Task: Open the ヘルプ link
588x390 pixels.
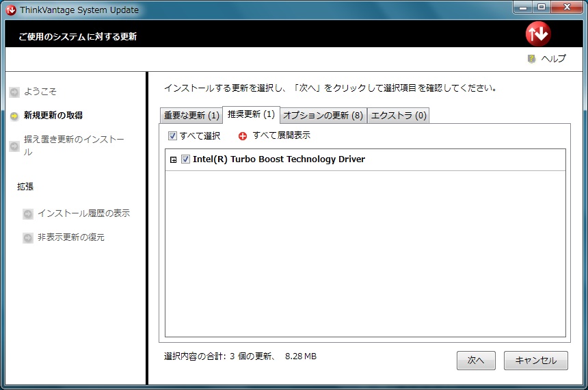Action: tap(554, 59)
